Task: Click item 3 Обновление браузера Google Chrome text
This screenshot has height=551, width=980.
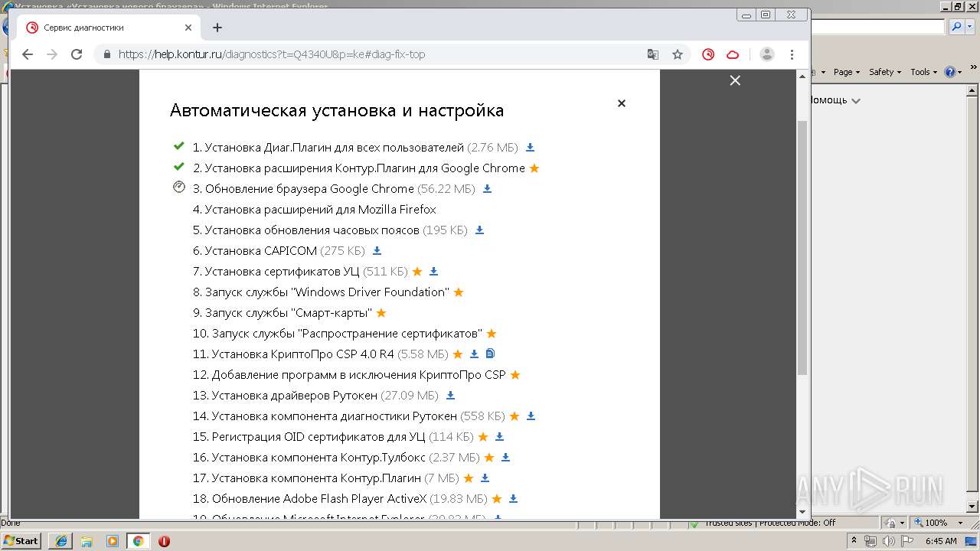Action: tap(303, 189)
